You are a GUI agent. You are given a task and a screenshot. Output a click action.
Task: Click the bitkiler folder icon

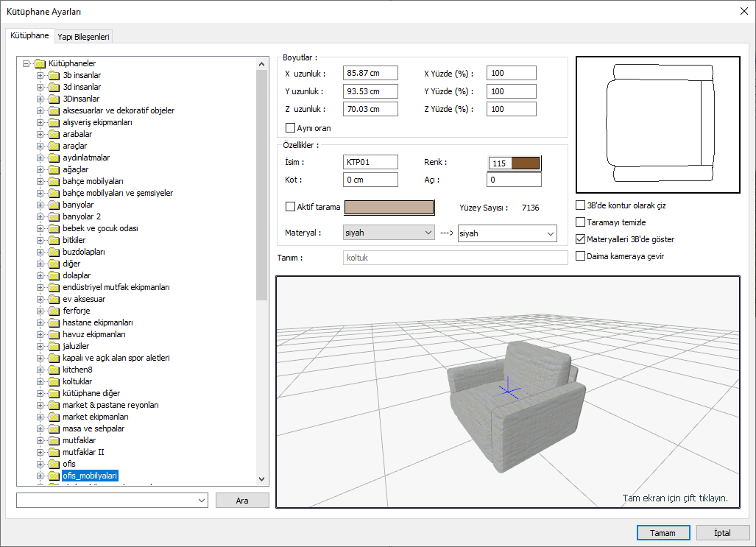click(54, 240)
